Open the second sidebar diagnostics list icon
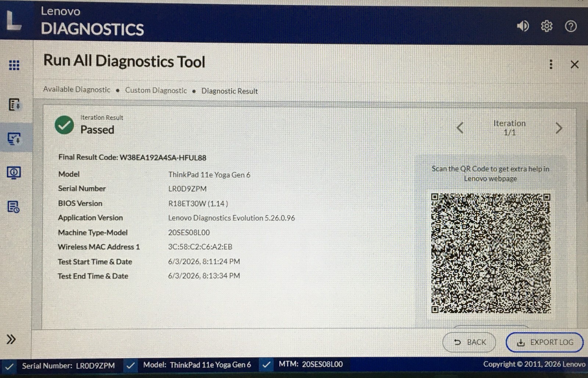Image resolution: width=588 pixels, height=378 pixels. (14, 104)
